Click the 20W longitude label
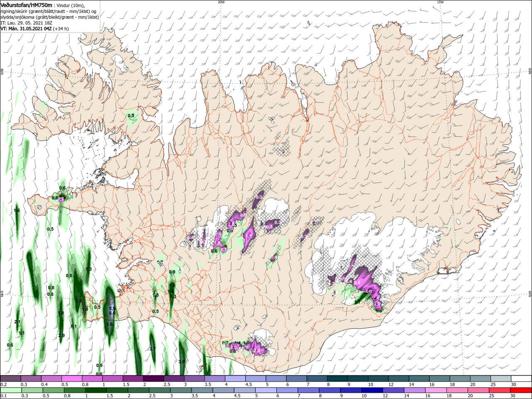 pyautogui.click(x=221, y=2)
